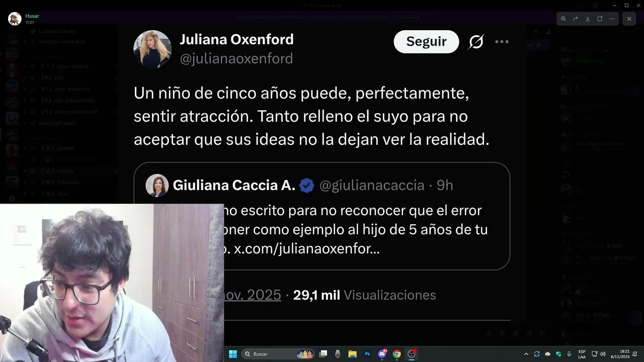Viewport: 644px width, 362px height.
Task: Expand hidden system tray icons chevron
Action: (526, 354)
